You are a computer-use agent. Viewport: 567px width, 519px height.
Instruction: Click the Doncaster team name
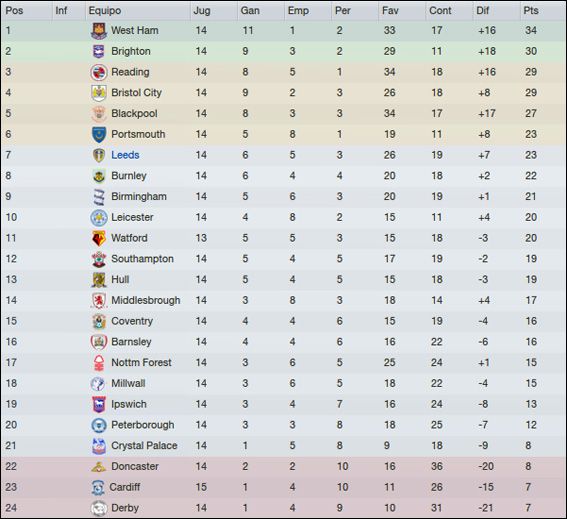[x=135, y=467]
